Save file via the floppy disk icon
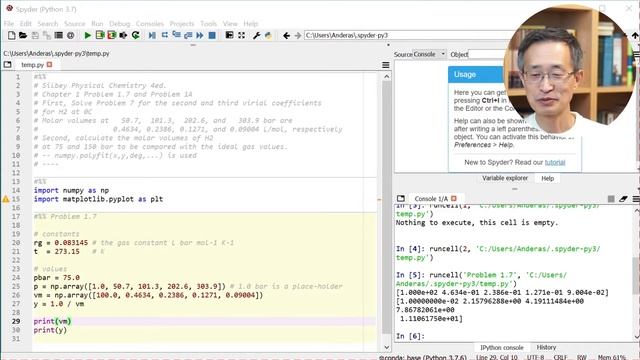 [x=35, y=36]
